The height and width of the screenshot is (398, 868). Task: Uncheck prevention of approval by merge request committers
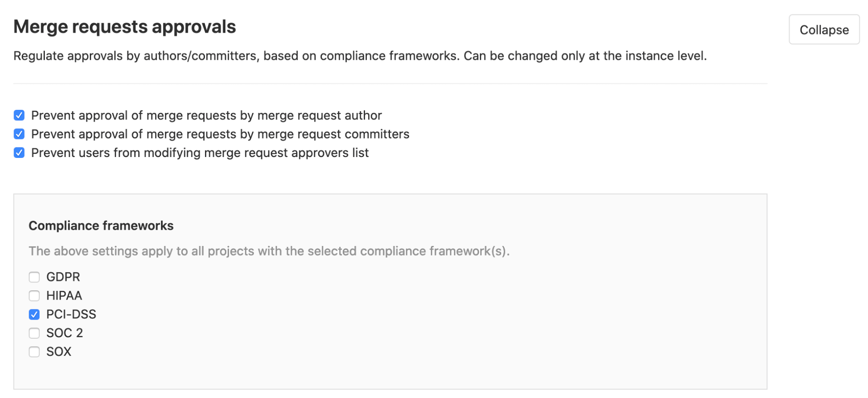click(19, 134)
